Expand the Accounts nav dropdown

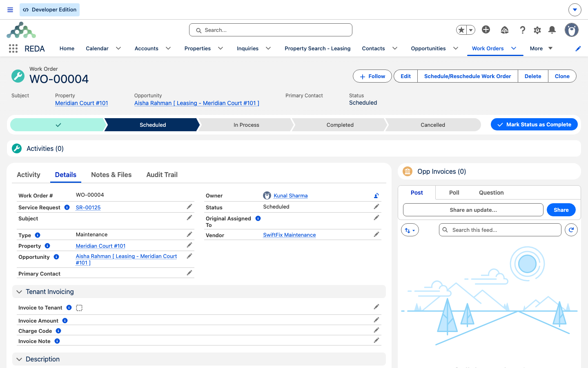coord(168,48)
